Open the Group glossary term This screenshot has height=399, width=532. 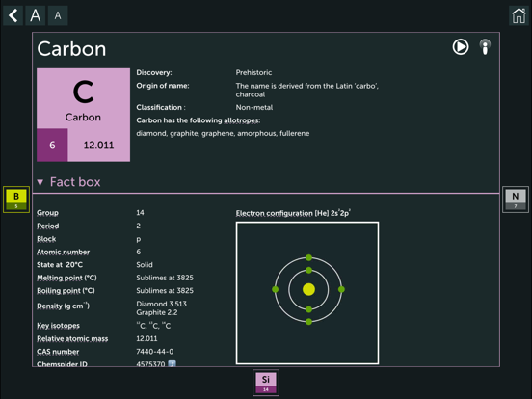[x=47, y=213]
